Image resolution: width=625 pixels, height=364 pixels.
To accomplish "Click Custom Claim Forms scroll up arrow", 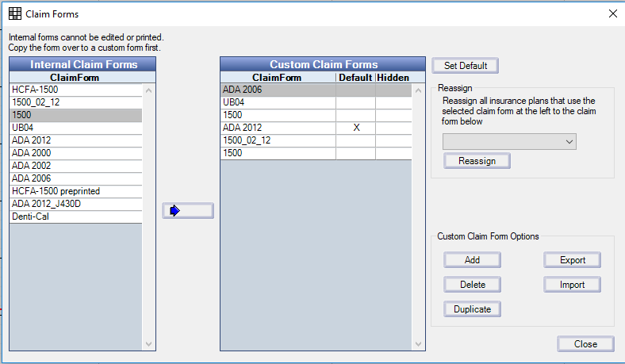I will coord(418,90).
